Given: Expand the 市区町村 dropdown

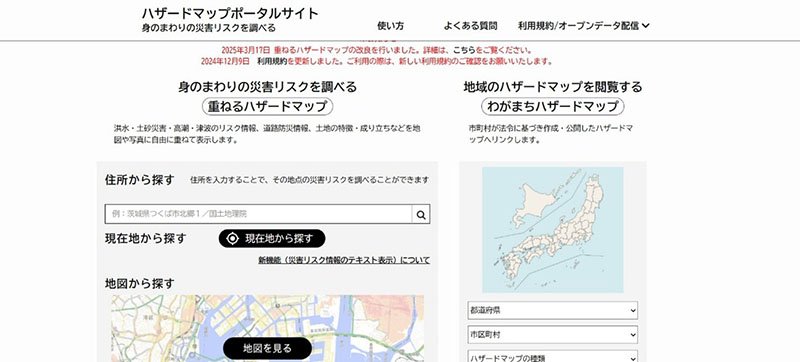Looking at the screenshot, I should 553,335.
